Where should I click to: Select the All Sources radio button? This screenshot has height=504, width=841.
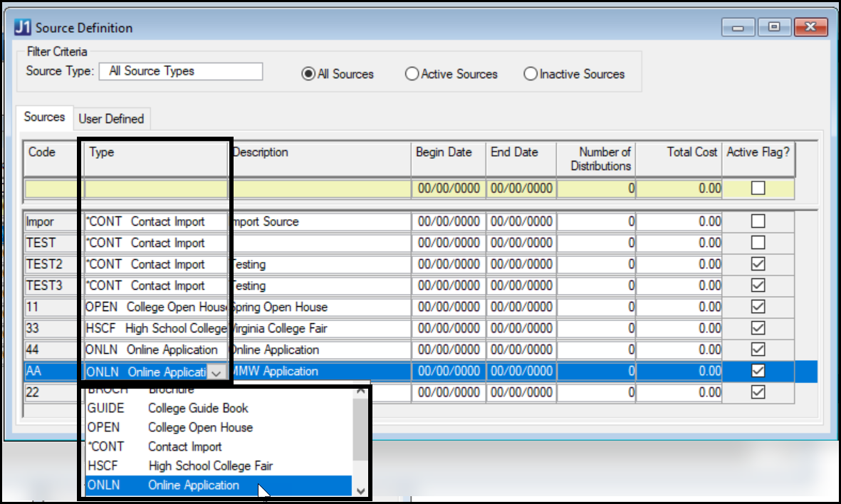tap(308, 74)
